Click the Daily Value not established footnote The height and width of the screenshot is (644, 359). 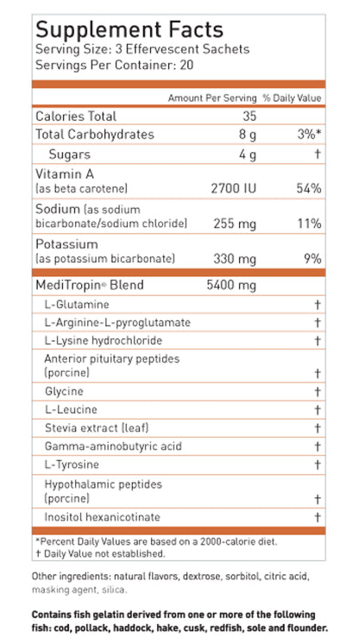[100, 553]
